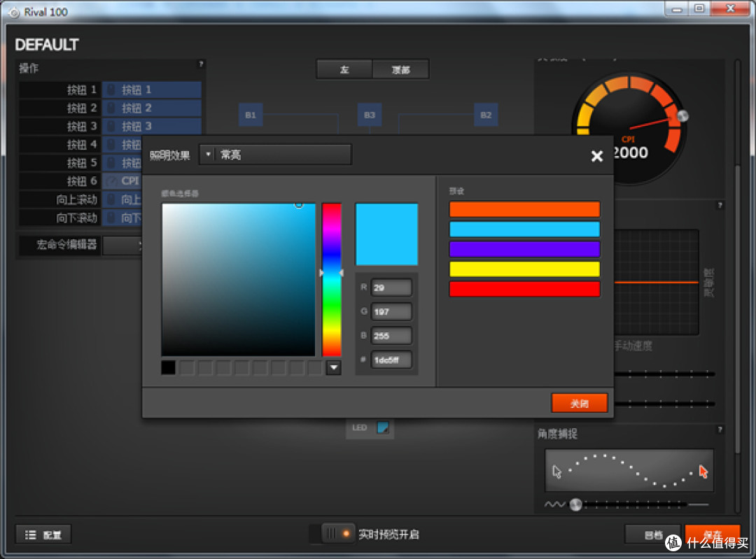Click the current color preview box

pos(386,234)
